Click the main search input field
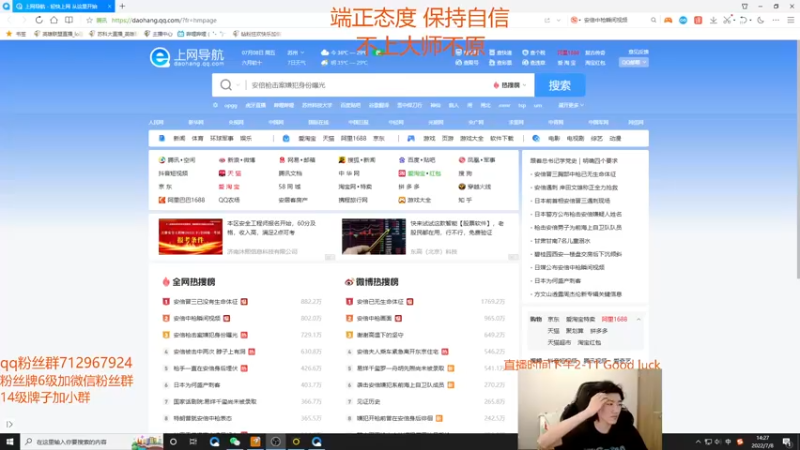800x450 pixels. pyautogui.click(x=369, y=85)
